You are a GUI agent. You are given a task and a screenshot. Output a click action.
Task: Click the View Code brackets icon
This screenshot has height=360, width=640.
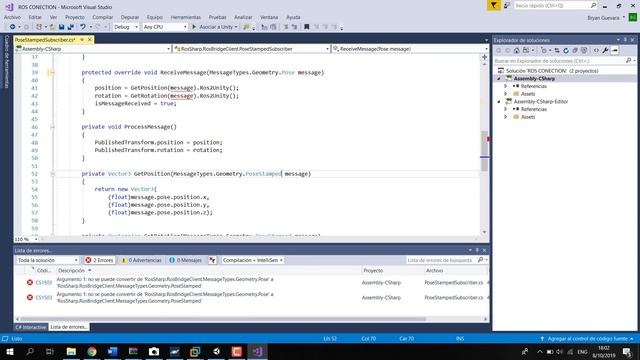coord(596,50)
